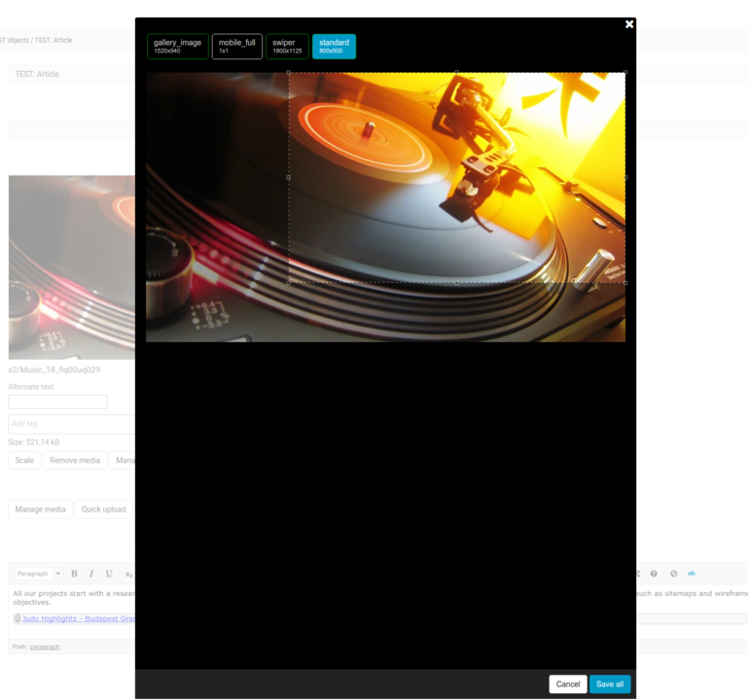Click Save all button

(610, 684)
